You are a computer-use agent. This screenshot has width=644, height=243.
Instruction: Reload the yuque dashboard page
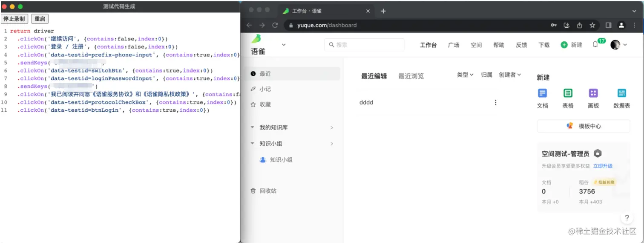coord(275,25)
